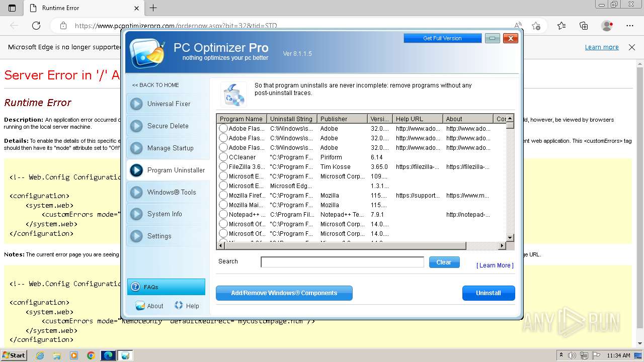Image resolution: width=644 pixels, height=362 pixels.
Task: Open Edge Learn more link
Action: pos(602,47)
